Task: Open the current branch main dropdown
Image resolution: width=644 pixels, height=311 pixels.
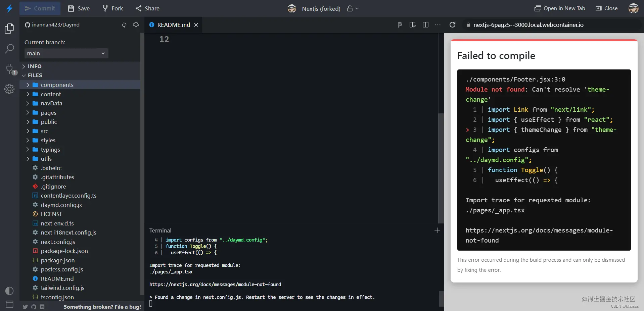Action: pos(66,53)
